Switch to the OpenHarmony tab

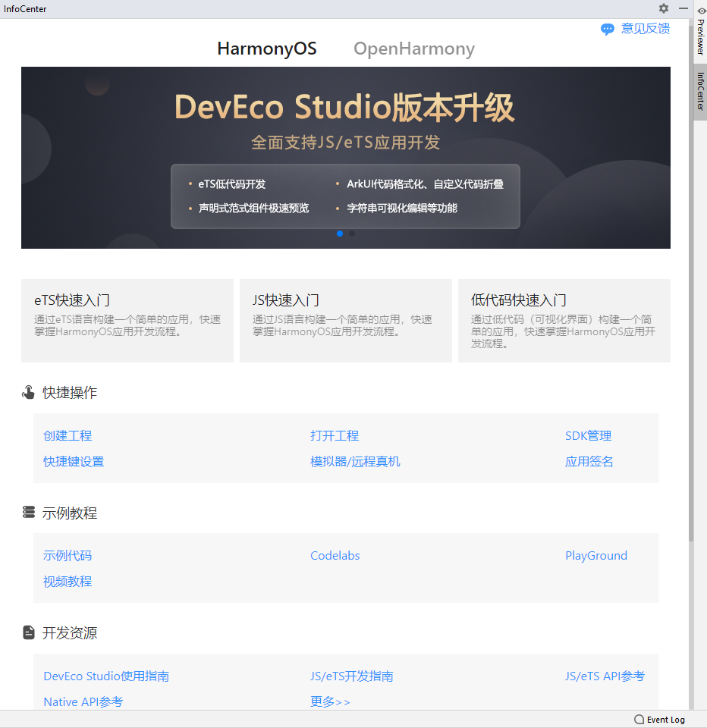pos(414,49)
